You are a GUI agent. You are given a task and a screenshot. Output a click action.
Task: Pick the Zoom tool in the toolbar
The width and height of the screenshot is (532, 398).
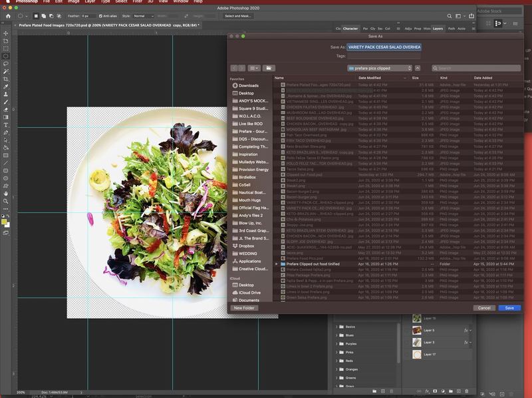tap(6, 201)
